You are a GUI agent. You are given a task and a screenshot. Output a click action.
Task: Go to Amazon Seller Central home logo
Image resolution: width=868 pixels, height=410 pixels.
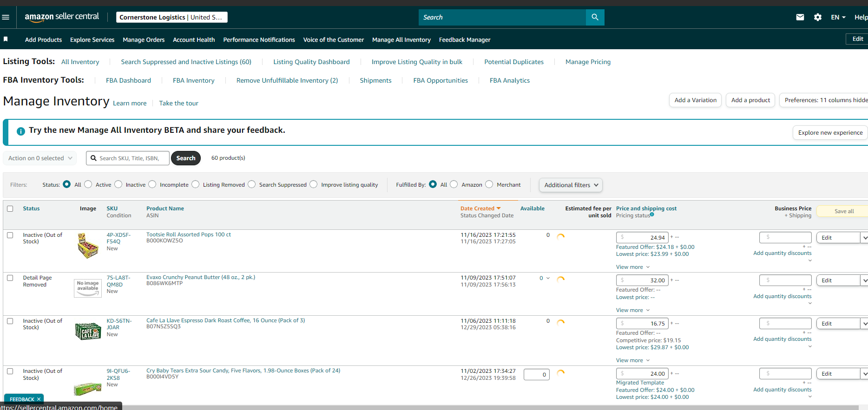pyautogui.click(x=62, y=17)
